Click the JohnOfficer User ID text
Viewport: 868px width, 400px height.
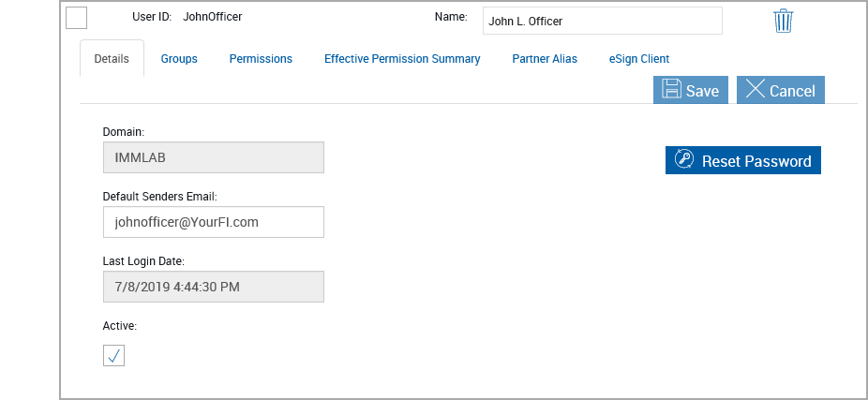pyautogui.click(x=218, y=17)
